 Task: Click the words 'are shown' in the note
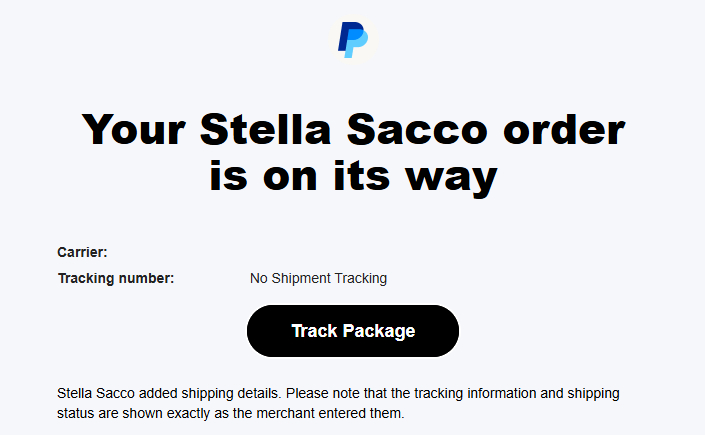click(x=130, y=412)
